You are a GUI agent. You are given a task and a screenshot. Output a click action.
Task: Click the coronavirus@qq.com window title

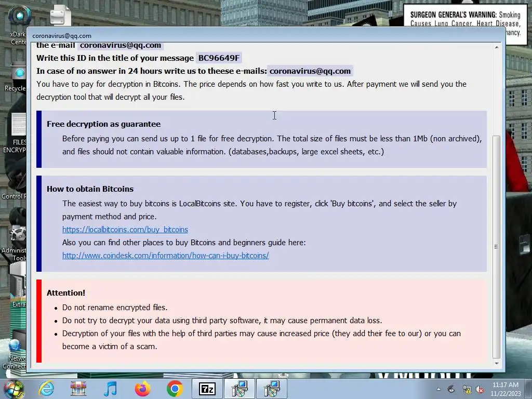click(62, 36)
